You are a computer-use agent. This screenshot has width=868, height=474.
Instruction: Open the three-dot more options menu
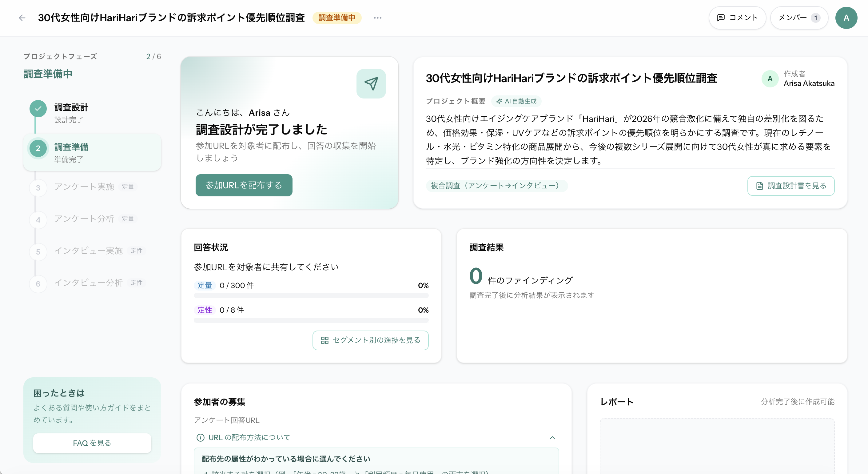coord(377,18)
